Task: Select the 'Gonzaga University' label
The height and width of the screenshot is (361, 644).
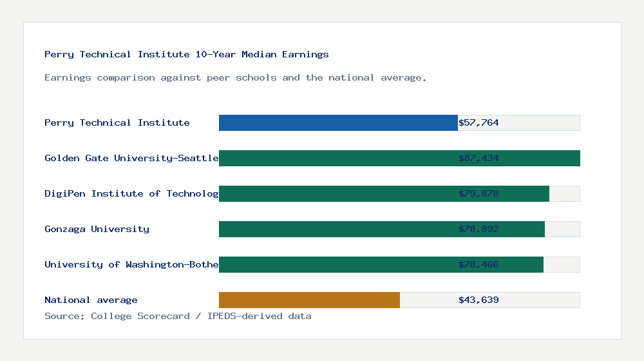Action: [97, 229]
